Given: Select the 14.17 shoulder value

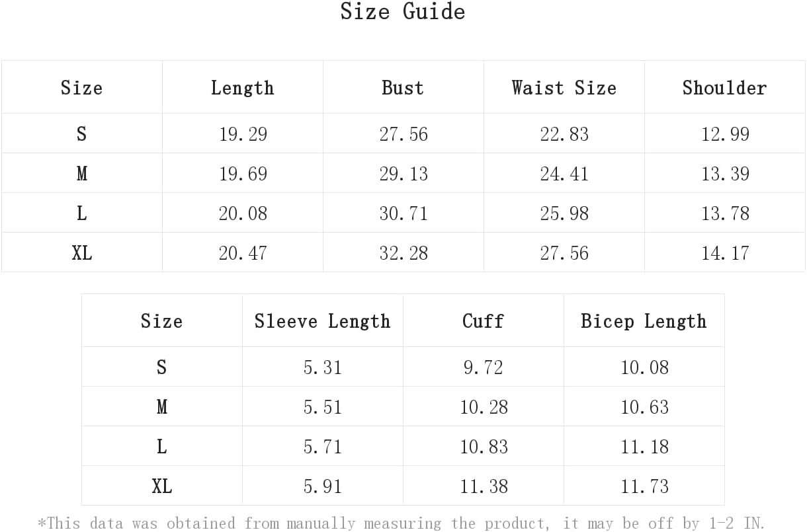Looking at the screenshot, I should pos(725,253).
